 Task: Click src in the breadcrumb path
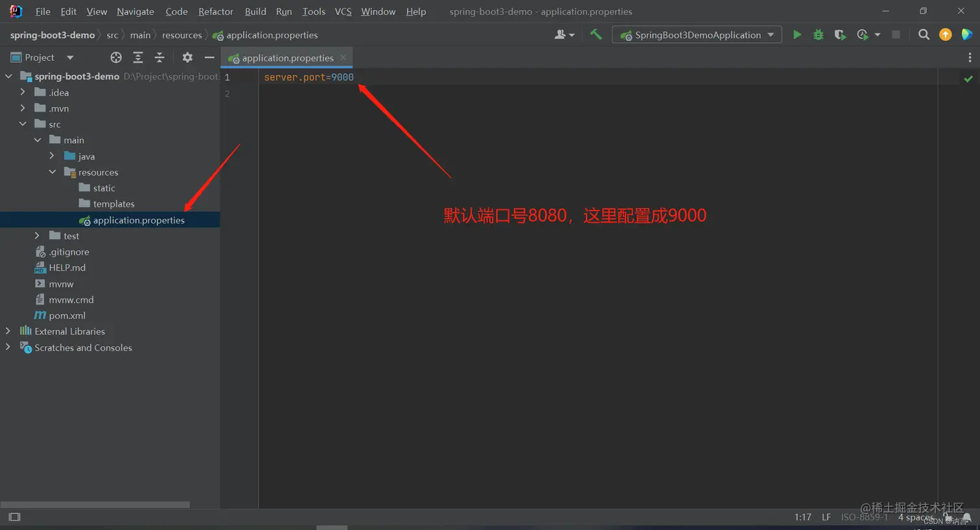point(112,35)
